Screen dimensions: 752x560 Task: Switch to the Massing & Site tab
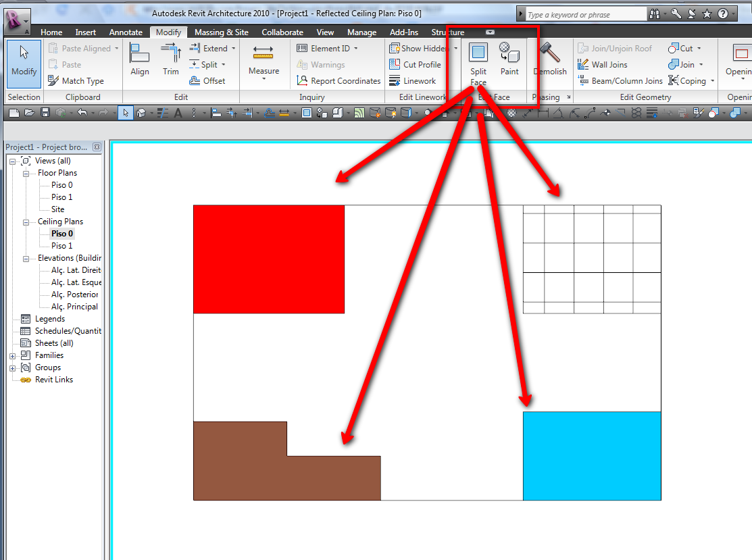(221, 32)
